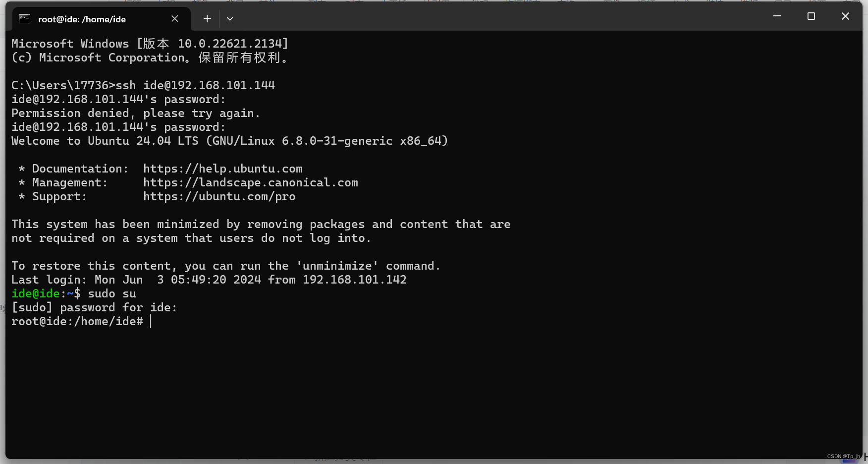
Task: Close the terminal window
Action: [x=845, y=16]
